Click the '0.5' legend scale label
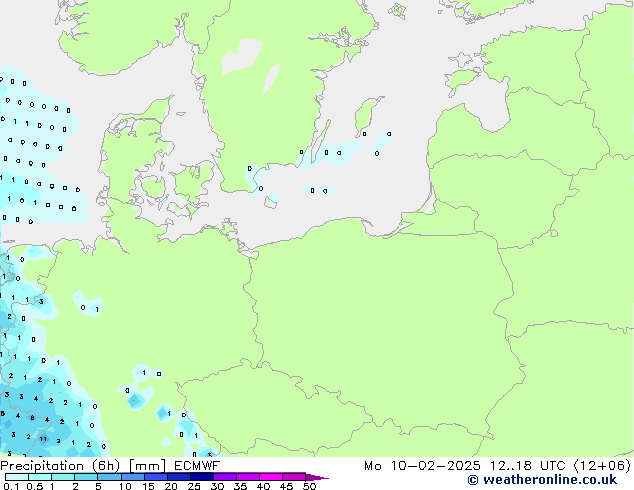634x490 pixels. (35, 486)
